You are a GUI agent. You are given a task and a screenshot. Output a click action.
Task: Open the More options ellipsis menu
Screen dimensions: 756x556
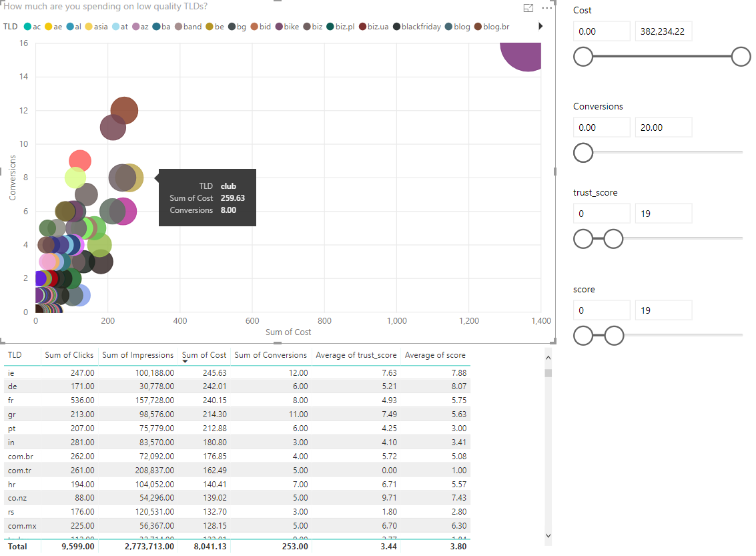(548, 8)
